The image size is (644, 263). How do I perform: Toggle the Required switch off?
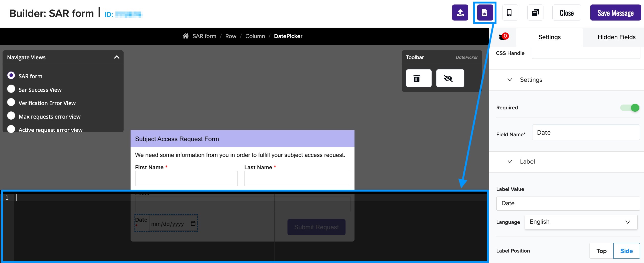(629, 108)
